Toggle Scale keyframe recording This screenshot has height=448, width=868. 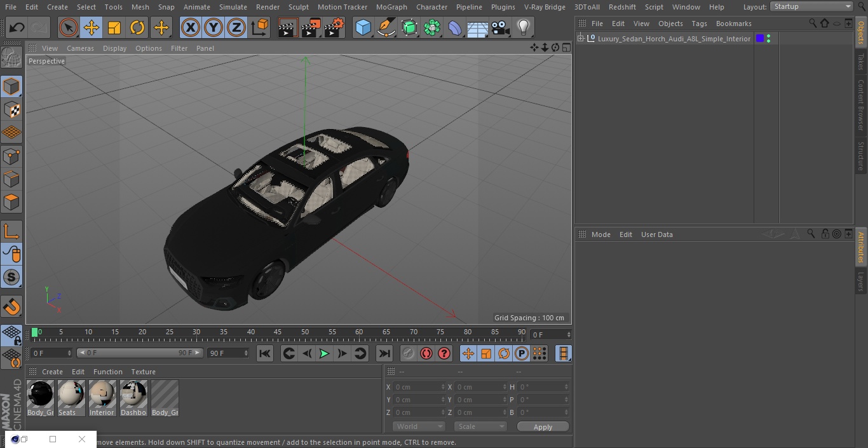486,353
